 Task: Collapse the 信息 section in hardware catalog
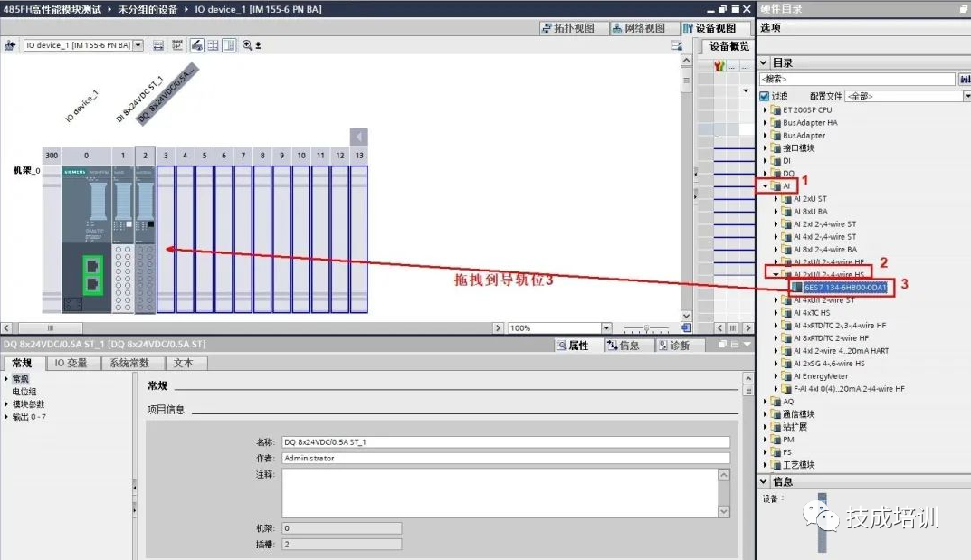point(764,481)
